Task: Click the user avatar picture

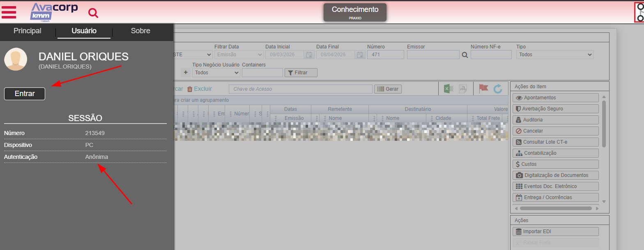Action: pyautogui.click(x=16, y=60)
